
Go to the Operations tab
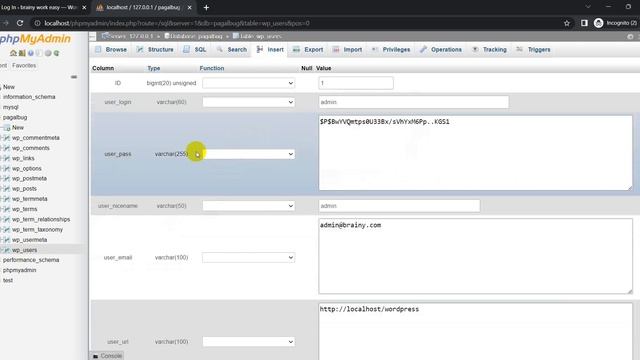441,49
